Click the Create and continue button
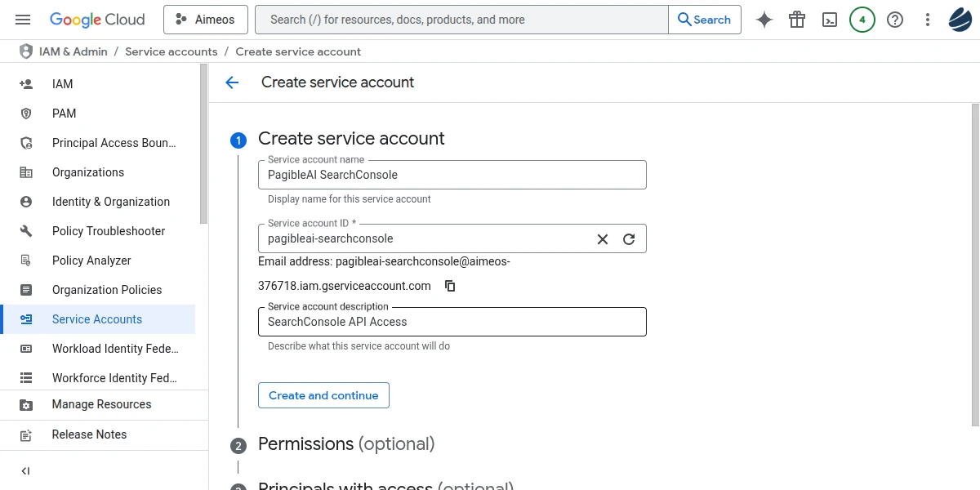Viewport: 980px width, 490px height. [323, 395]
